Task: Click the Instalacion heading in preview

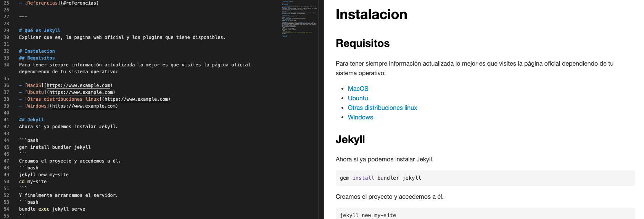Action: (371, 14)
